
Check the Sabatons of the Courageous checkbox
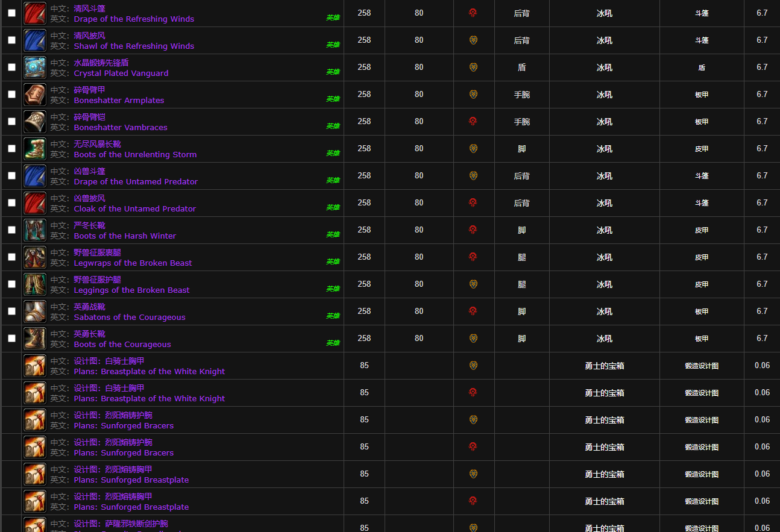11,311
